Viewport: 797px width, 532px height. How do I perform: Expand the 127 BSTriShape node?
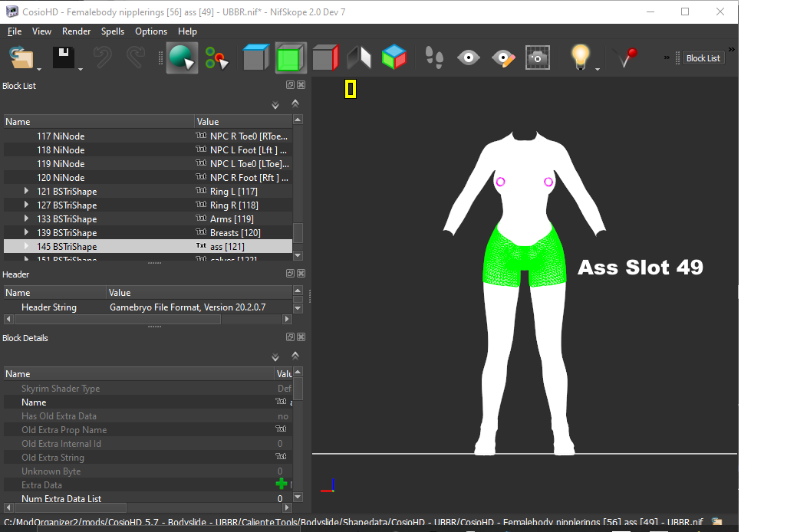click(x=26, y=205)
